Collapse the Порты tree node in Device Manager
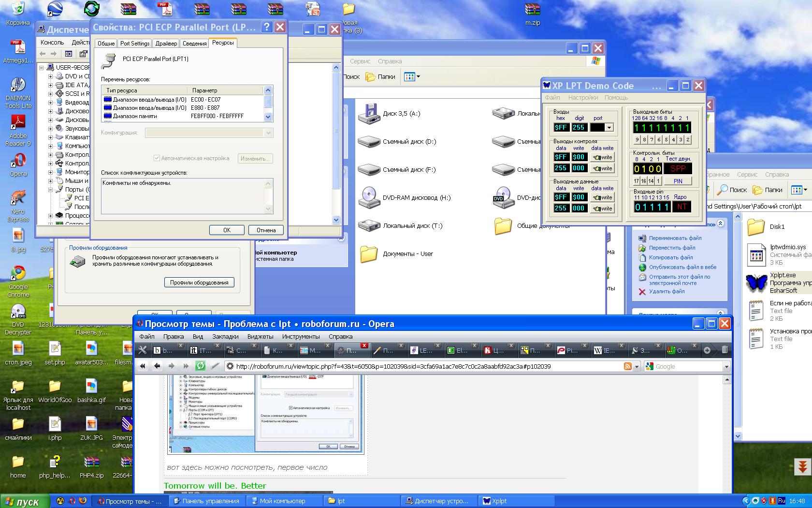The width and height of the screenshot is (812, 508). [50, 190]
